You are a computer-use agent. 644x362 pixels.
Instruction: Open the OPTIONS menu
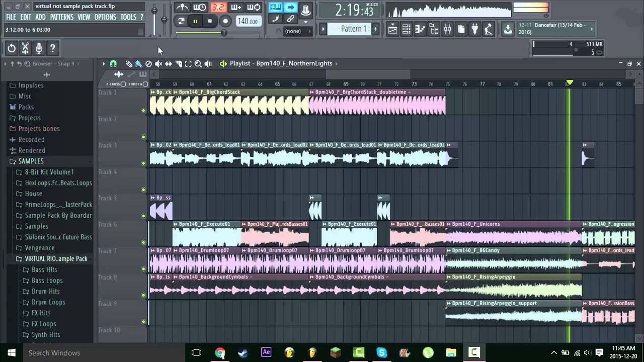pos(105,17)
